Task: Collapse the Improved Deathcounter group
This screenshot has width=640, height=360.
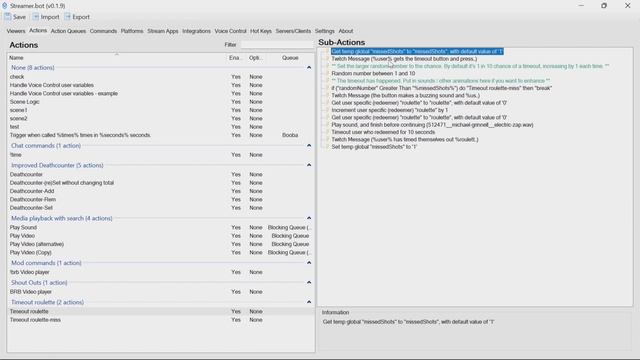Action: (x=309, y=165)
